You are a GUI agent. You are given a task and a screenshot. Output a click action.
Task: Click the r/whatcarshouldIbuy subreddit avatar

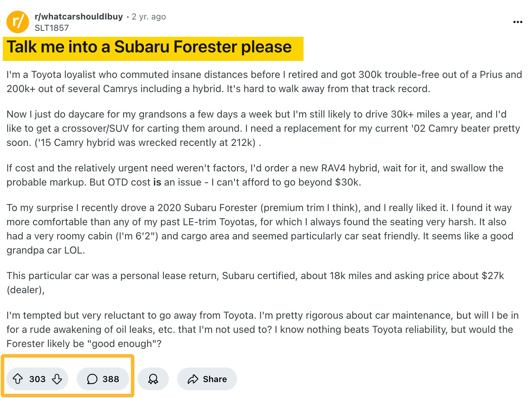click(x=17, y=21)
